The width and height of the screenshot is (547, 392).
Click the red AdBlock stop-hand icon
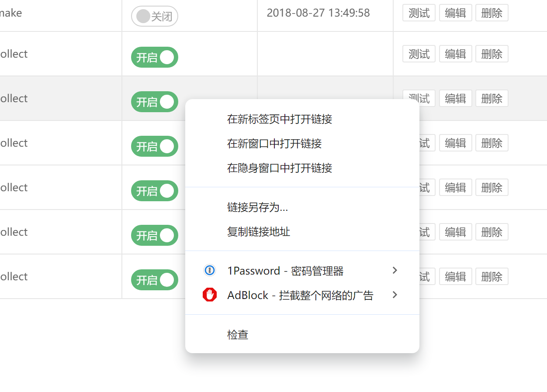pyautogui.click(x=210, y=295)
